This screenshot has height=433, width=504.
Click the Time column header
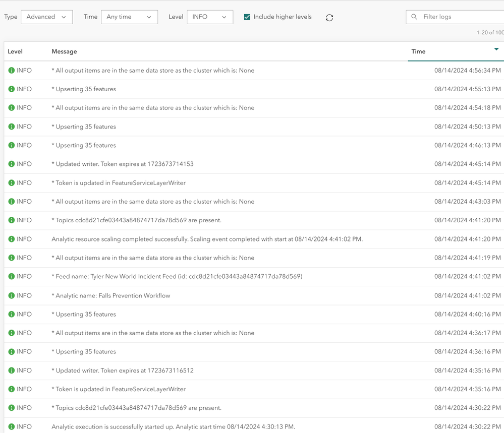click(418, 51)
